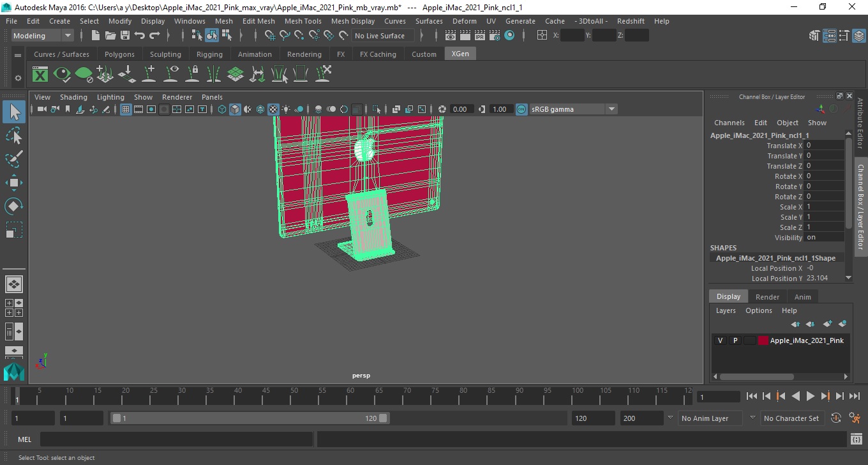Viewport: 868px width, 465px height.
Task: Choose the Move tool in the toolbox
Action: [x=14, y=183]
